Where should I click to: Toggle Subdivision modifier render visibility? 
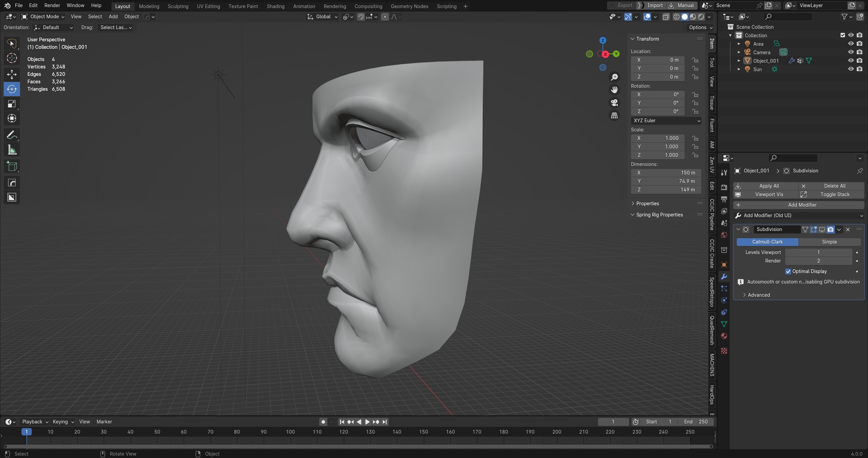830,229
